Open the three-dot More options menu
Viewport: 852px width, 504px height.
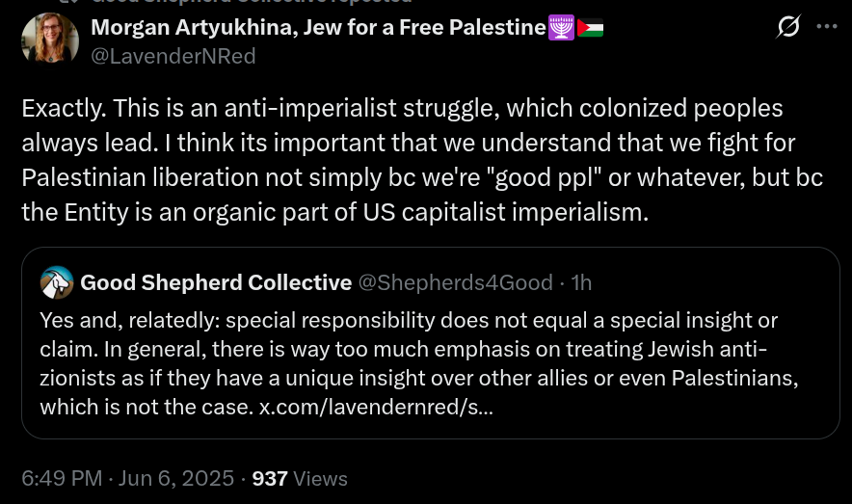827,27
